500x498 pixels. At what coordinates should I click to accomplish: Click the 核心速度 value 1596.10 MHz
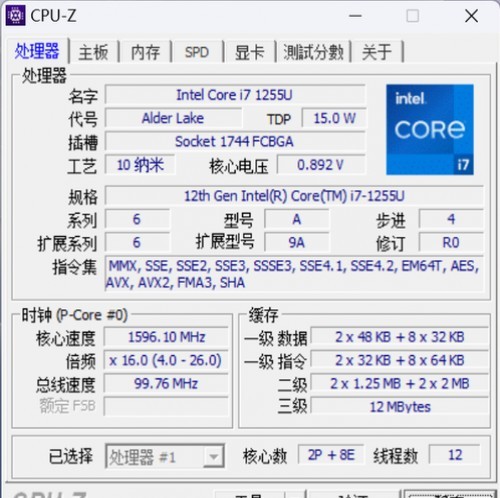(166, 337)
